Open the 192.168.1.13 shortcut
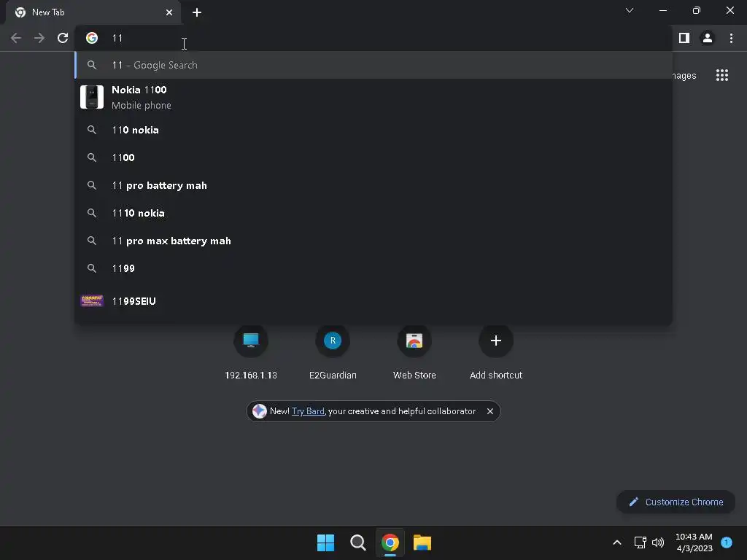The width and height of the screenshot is (747, 560). click(x=251, y=353)
